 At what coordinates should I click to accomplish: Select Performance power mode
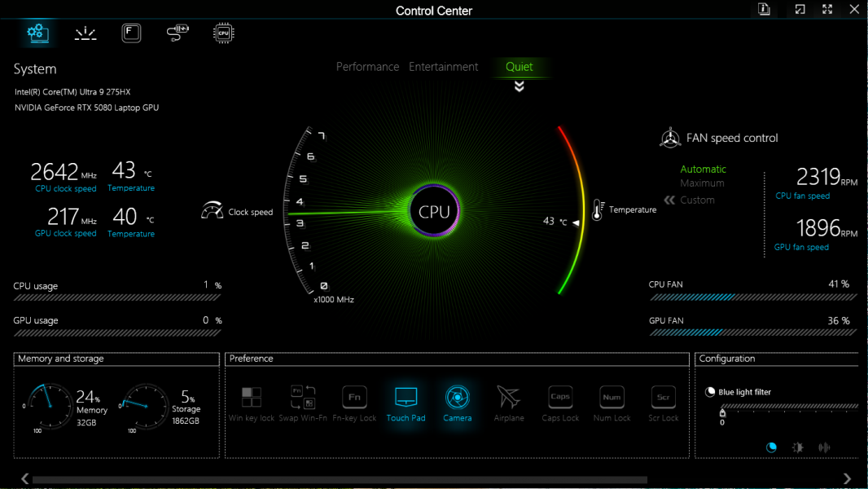(x=367, y=67)
